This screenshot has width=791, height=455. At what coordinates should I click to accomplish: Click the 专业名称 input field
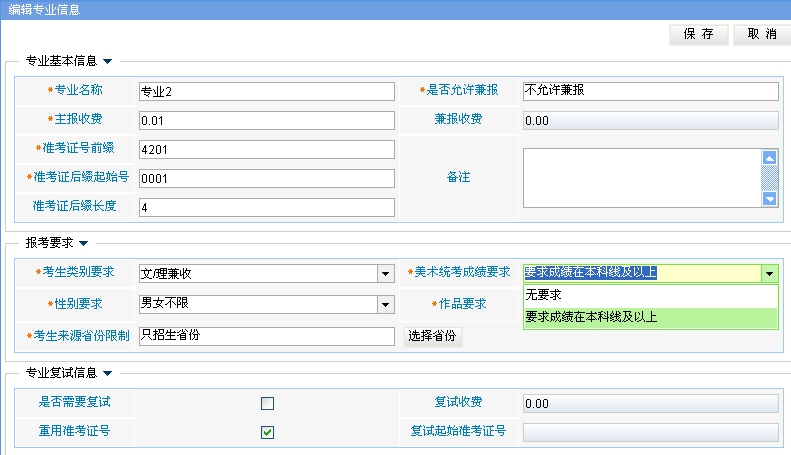(x=266, y=91)
